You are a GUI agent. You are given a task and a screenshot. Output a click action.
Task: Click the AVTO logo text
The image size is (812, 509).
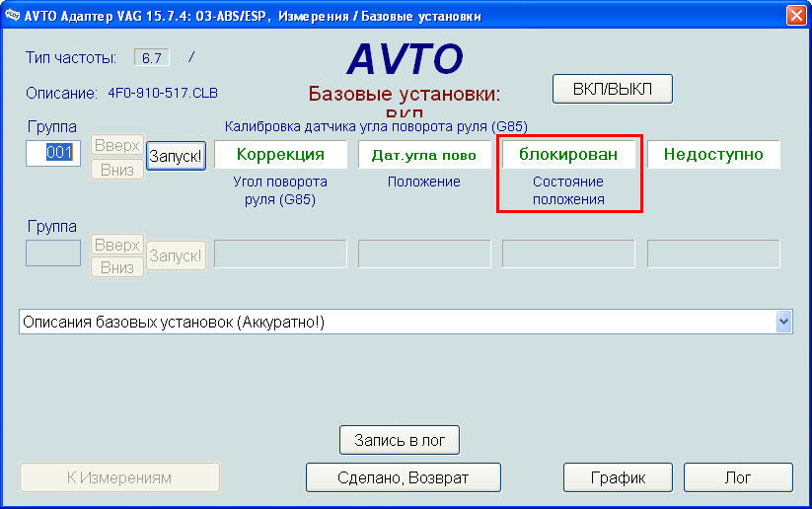(405, 58)
